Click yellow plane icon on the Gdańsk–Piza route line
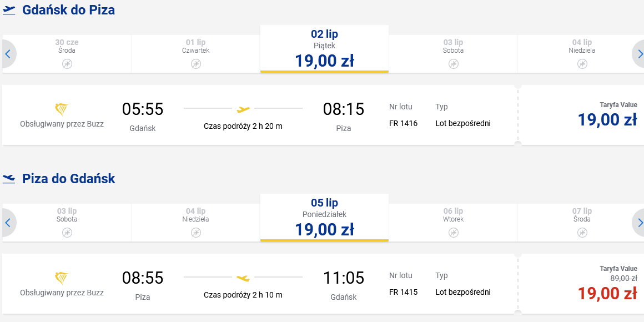The image size is (644, 322). [x=243, y=109]
